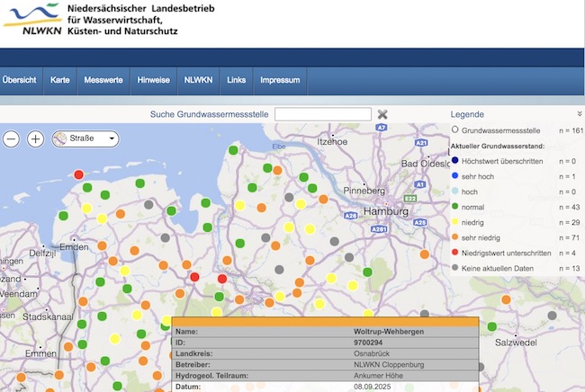Switch to the Karte page

tap(60, 80)
